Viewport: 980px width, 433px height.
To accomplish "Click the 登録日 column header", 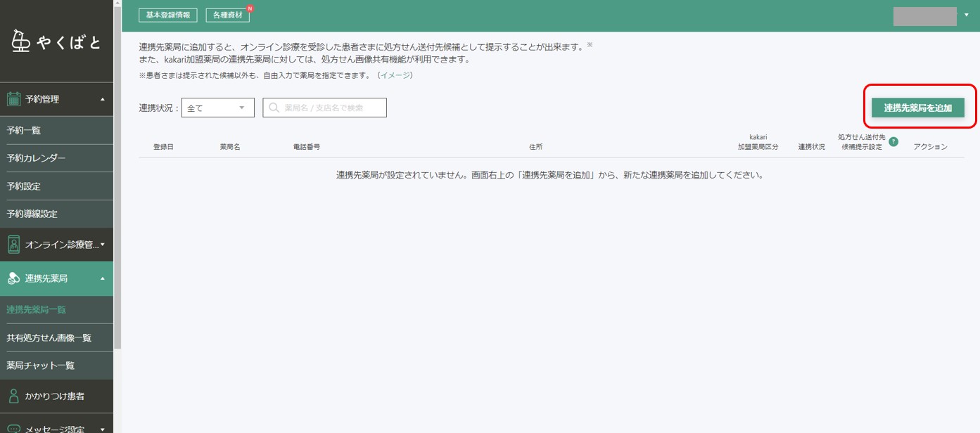I will pyautogui.click(x=163, y=147).
